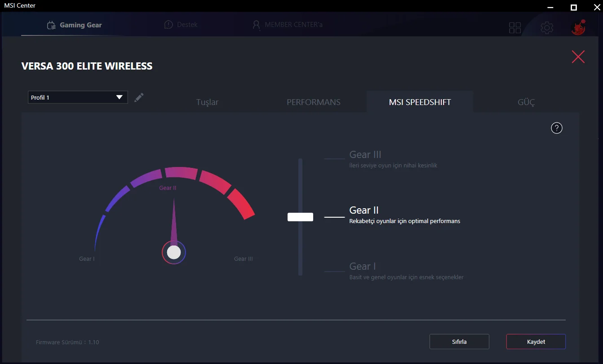Open MSI Center settings gear

(x=547, y=28)
